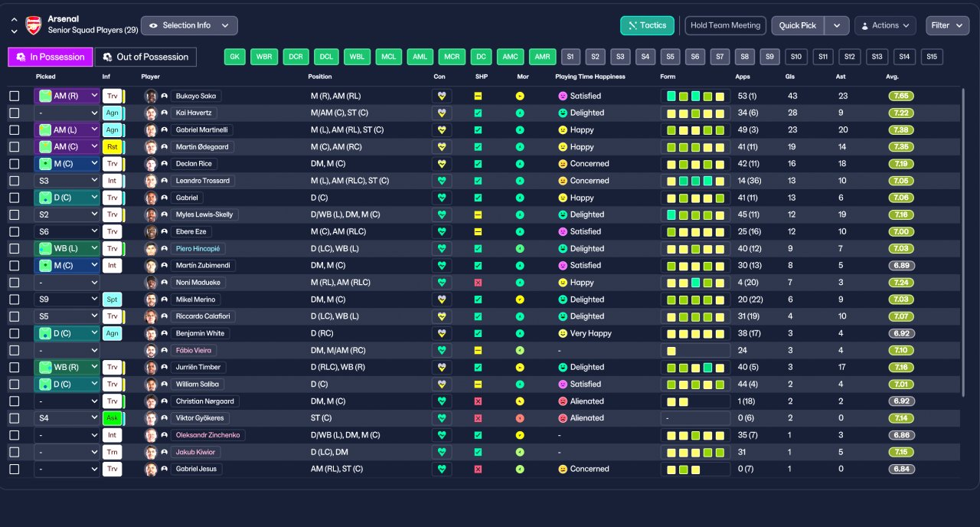The width and height of the screenshot is (980, 527).
Task: Sort by the Avg. column header
Action: [892, 77]
